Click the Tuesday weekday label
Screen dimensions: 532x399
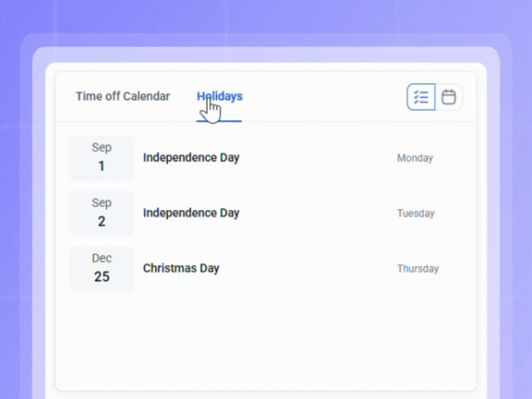pyautogui.click(x=416, y=214)
